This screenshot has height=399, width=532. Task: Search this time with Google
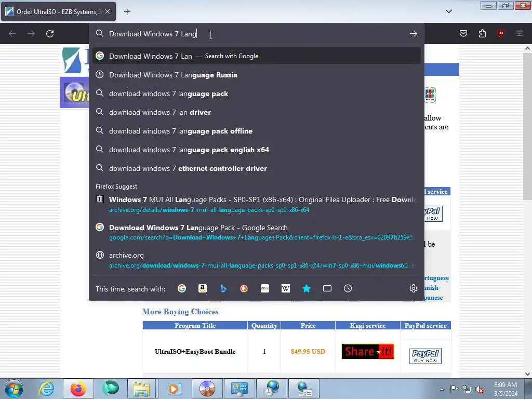[x=182, y=288]
